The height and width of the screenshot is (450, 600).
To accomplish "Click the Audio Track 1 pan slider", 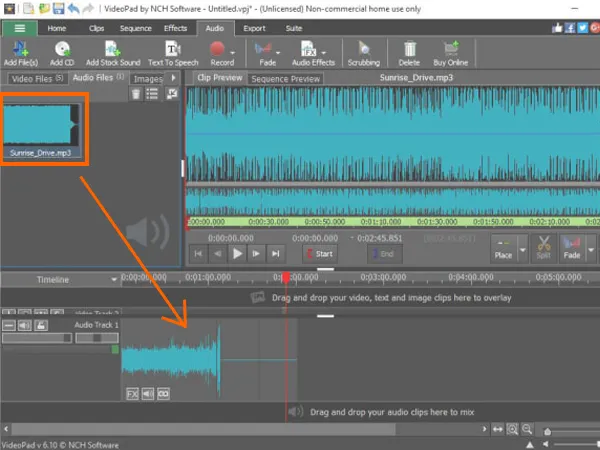I will click(x=97, y=338).
